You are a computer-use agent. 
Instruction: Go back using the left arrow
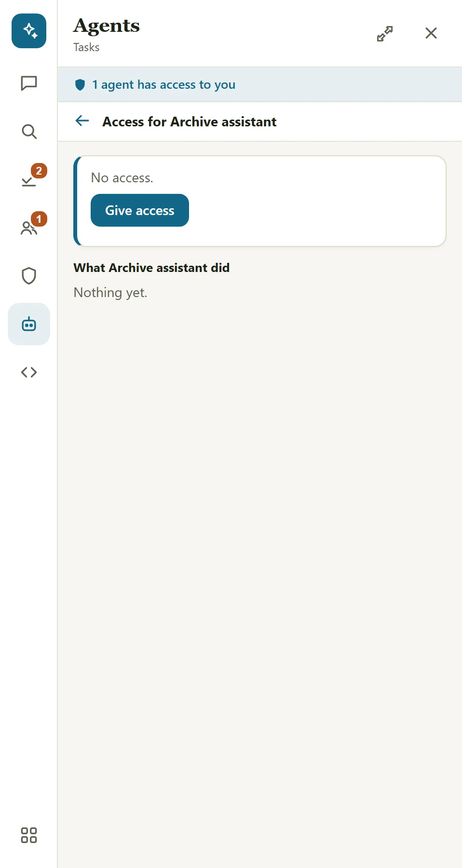pos(82,121)
